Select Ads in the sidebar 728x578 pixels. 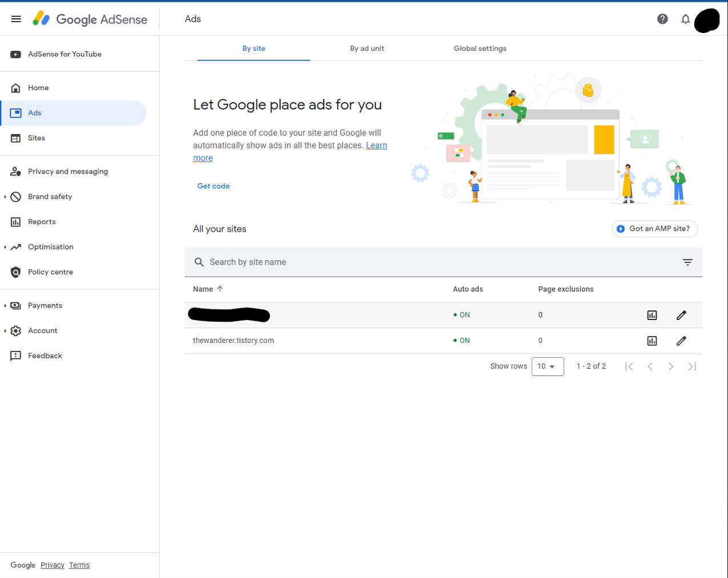click(x=73, y=113)
